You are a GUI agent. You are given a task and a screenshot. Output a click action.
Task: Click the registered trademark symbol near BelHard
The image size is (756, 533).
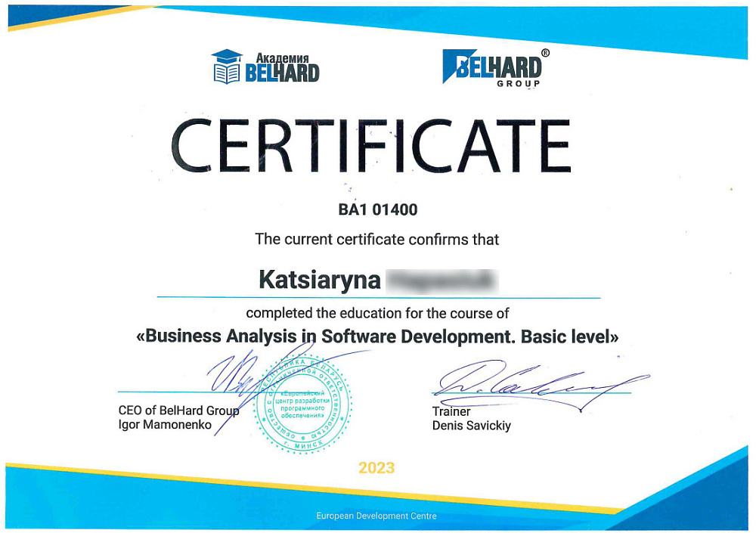[x=545, y=54]
